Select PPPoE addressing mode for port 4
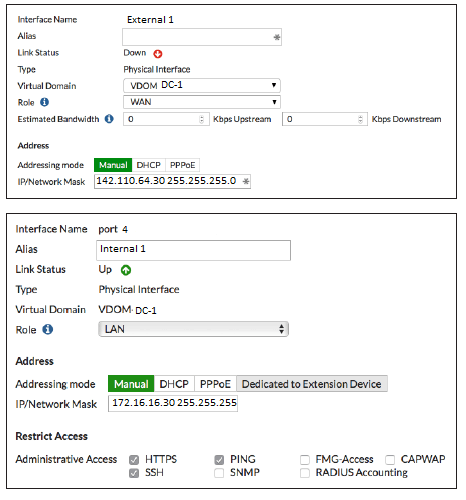 215,384
